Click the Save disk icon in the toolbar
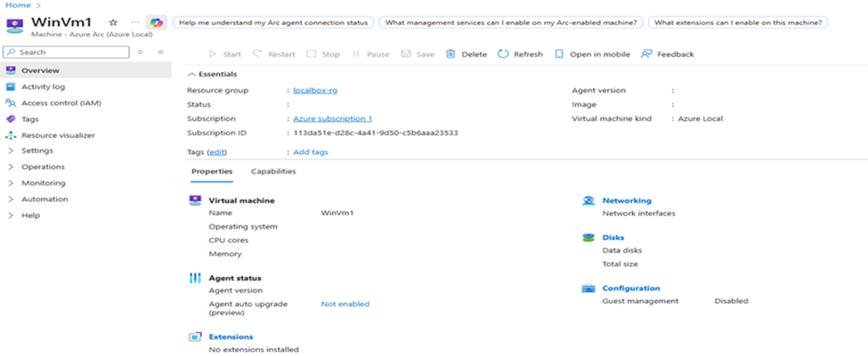Image resolution: width=868 pixels, height=356 pixels. (x=406, y=54)
